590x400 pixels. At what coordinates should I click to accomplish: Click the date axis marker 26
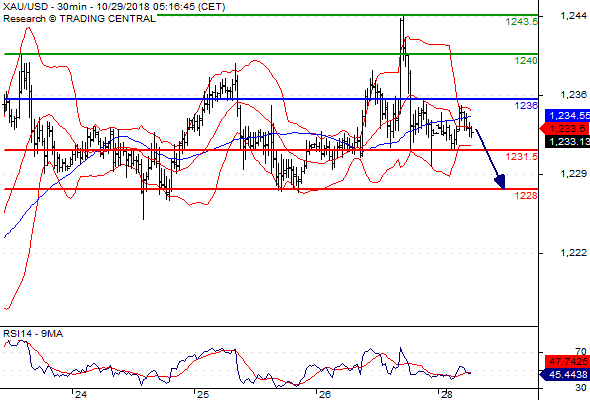pos(324,394)
